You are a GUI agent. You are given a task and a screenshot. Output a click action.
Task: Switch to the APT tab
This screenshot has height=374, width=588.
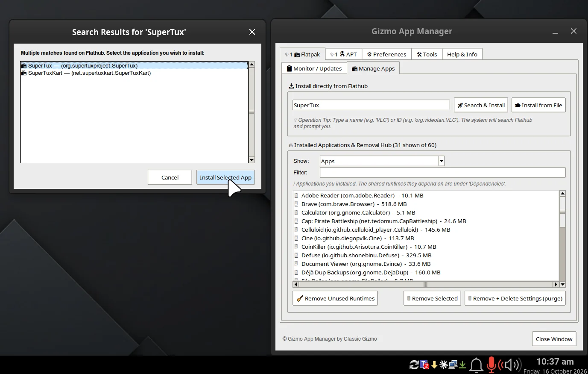click(344, 54)
